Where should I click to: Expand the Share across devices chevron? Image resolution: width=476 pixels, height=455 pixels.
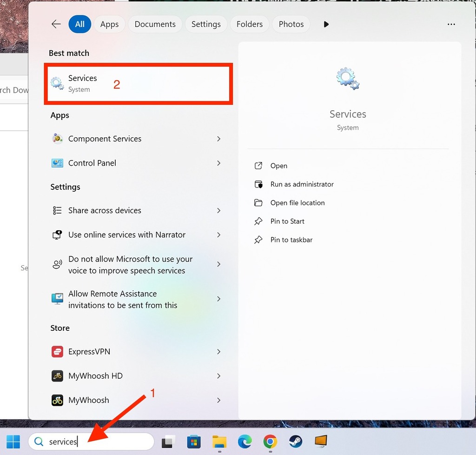[218, 210]
